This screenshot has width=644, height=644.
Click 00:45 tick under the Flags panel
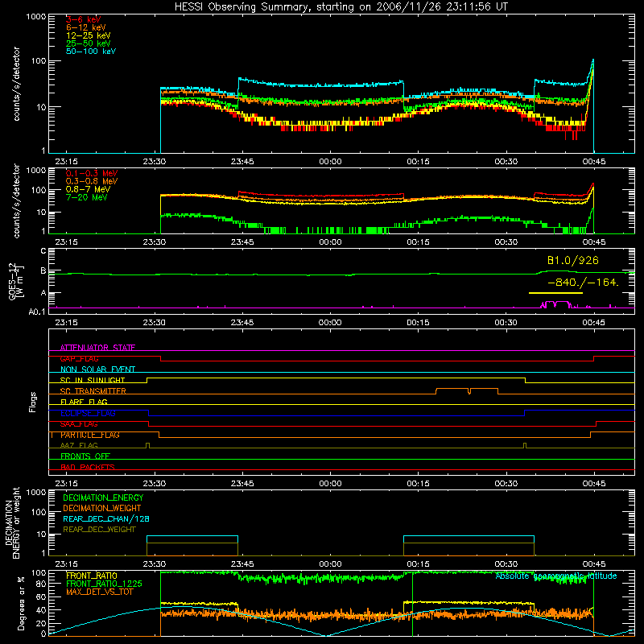(x=594, y=484)
